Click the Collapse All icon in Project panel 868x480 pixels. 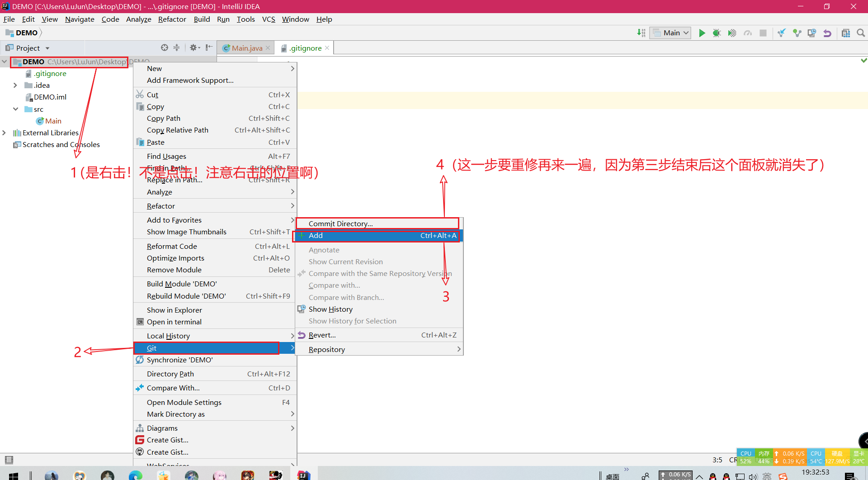pos(176,48)
